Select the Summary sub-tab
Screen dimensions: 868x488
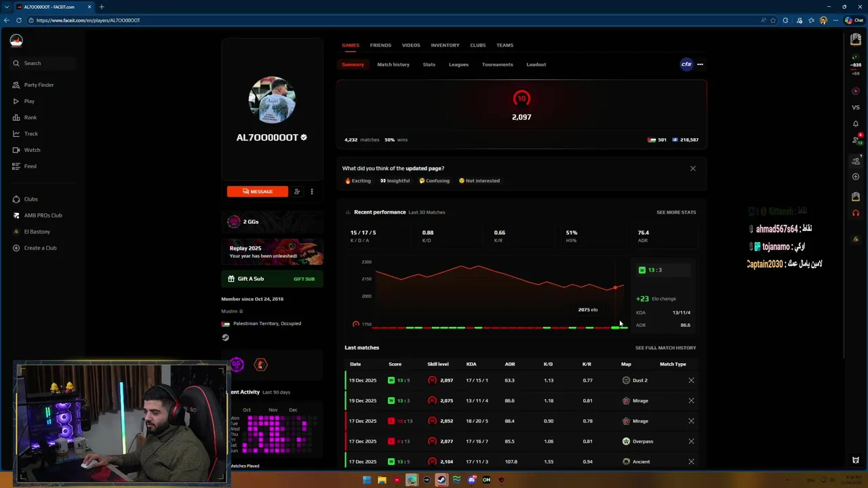(353, 64)
